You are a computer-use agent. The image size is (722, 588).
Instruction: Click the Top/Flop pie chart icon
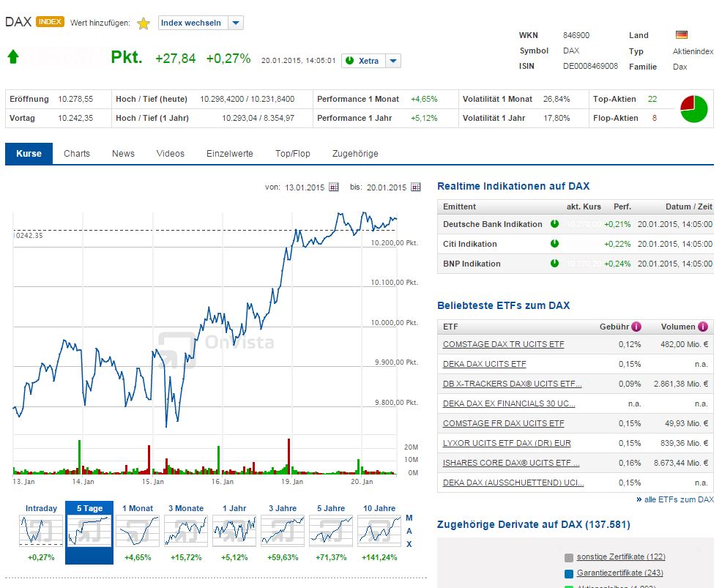(693, 108)
